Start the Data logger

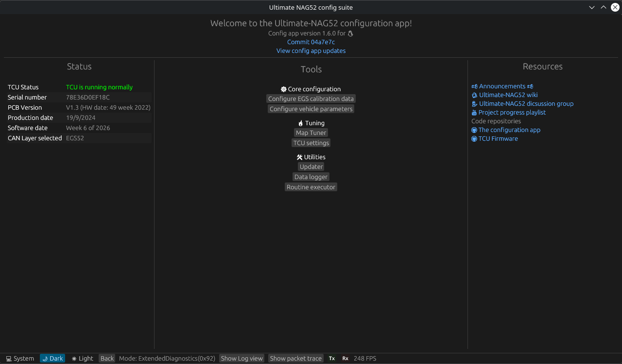click(311, 177)
